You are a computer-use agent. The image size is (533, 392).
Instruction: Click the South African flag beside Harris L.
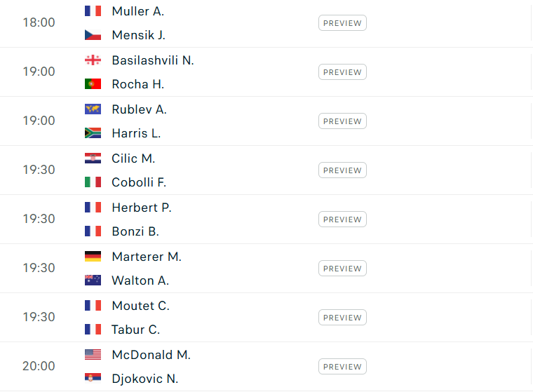[93, 133]
